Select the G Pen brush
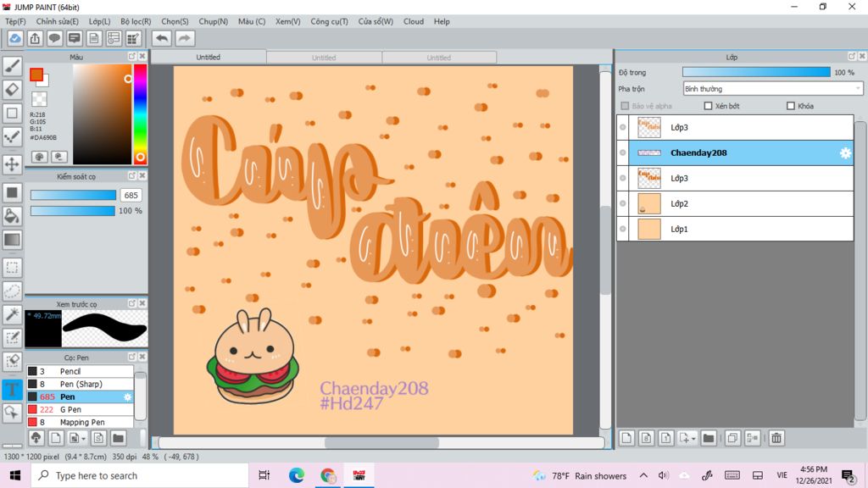Image resolution: width=868 pixels, height=488 pixels. 80,409
